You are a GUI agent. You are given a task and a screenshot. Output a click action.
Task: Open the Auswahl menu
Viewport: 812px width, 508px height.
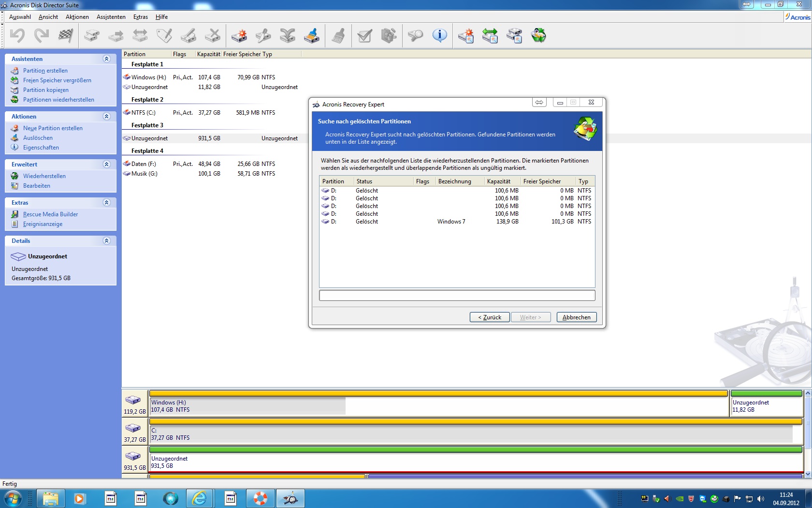20,17
